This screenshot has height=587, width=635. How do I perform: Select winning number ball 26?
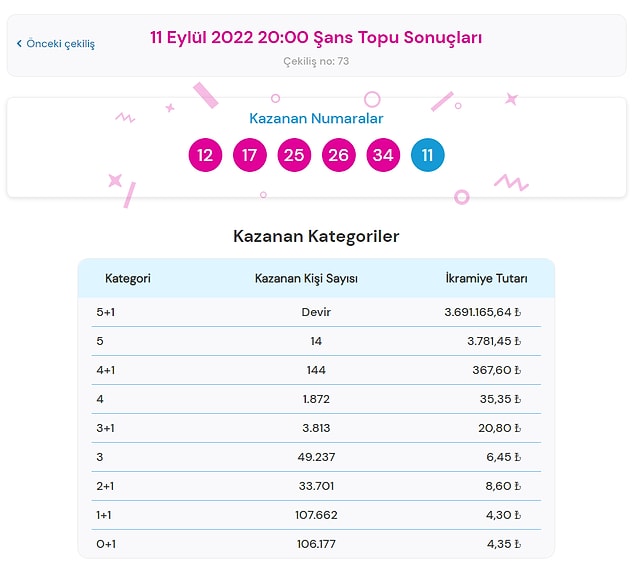(339, 155)
